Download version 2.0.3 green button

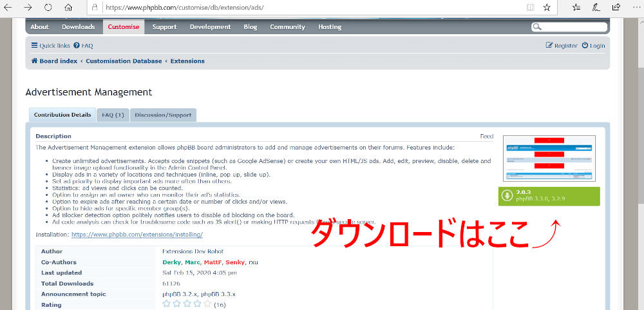point(549,196)
